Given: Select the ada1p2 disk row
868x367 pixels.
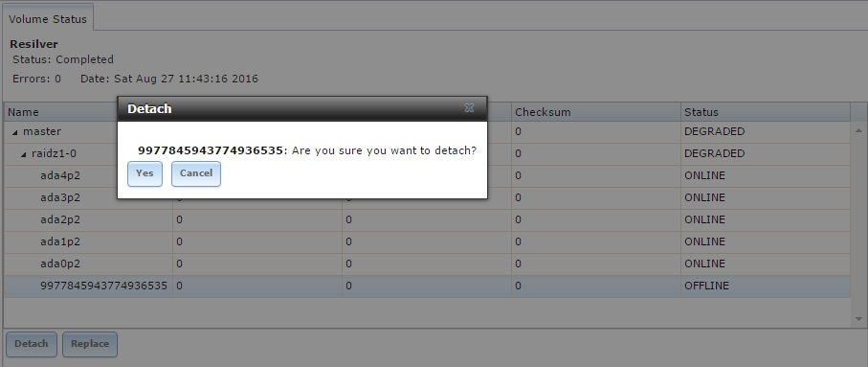Looking at the screenshot, I should click(427, 242).
